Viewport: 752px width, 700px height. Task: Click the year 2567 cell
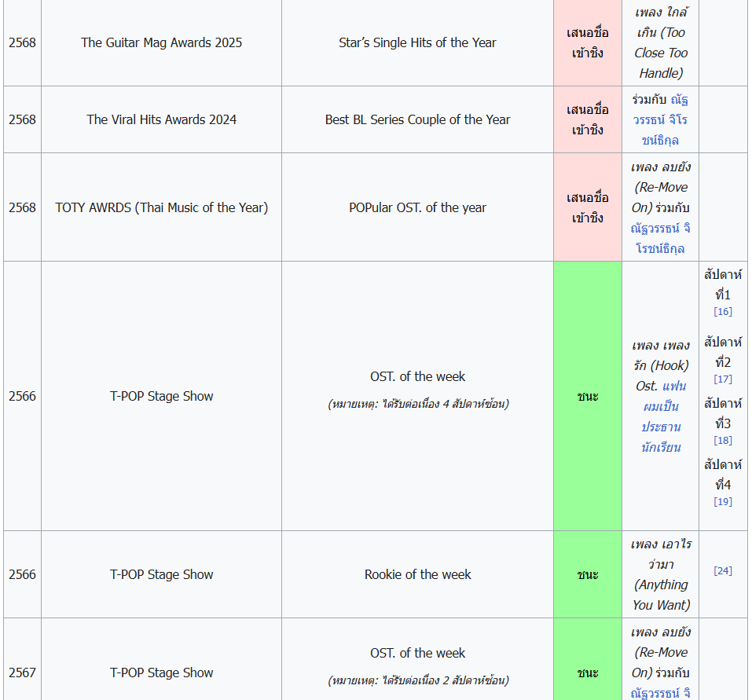click(x=22, y=673)
